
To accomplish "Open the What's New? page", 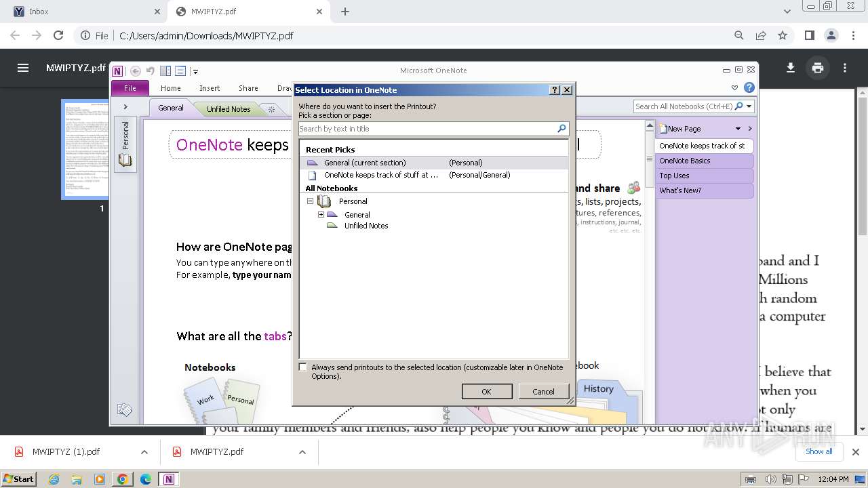I will tap(704, 190).
